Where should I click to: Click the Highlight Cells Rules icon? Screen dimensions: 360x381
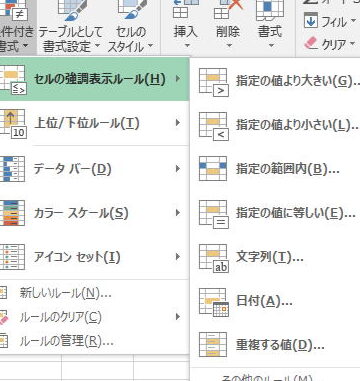(13, 80)
